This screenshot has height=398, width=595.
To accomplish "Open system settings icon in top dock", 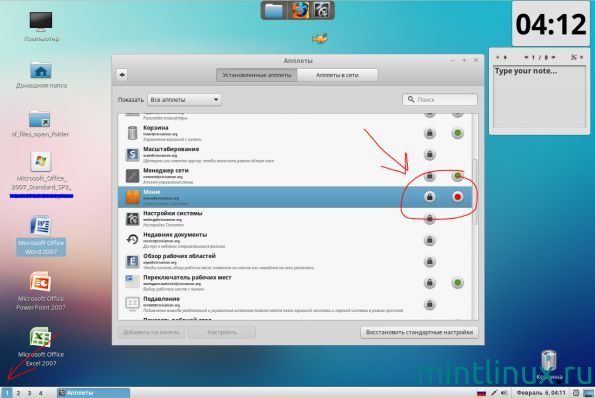I will point(322,10).
